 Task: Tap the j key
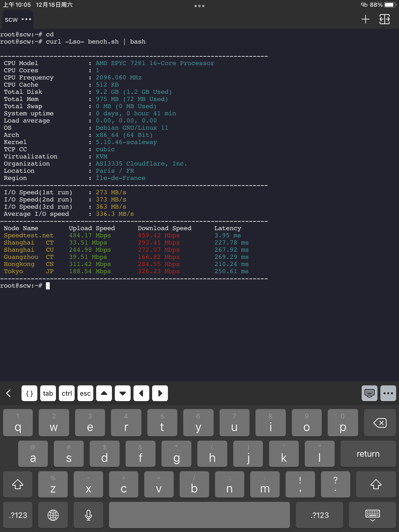point(248,454)
